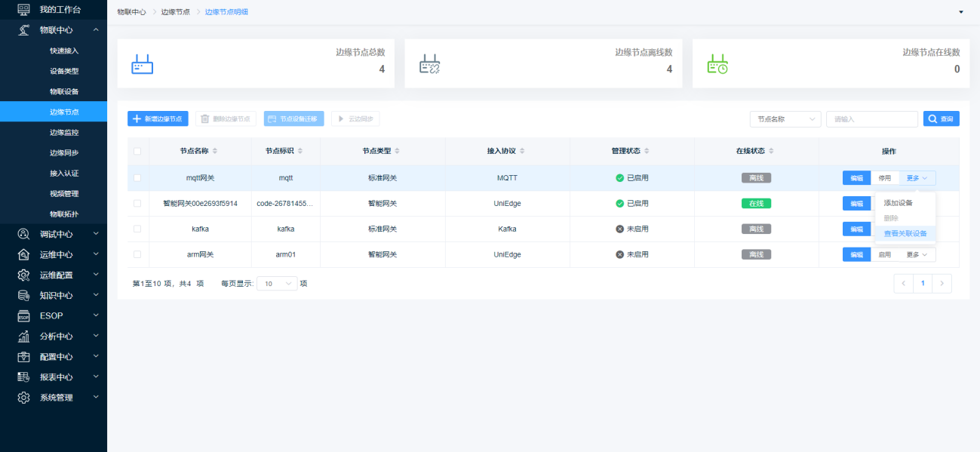Select 添加设备 in the dropdown menu

point(898,203)
